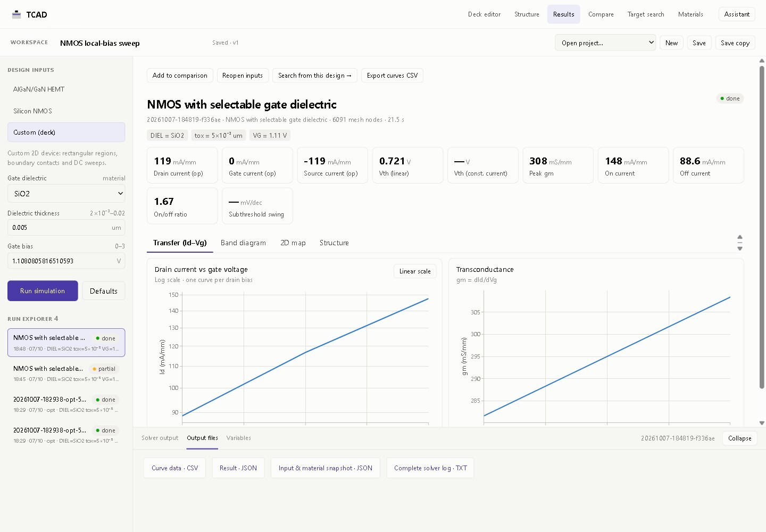Viewport: 766px width, 532px height.
Task: Start the Run simulation button
Action: (x=43, y=291)
